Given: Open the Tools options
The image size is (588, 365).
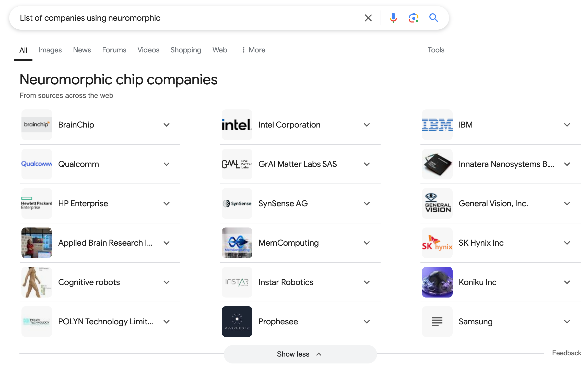Looking at the screenshot, I should [436, 50].
